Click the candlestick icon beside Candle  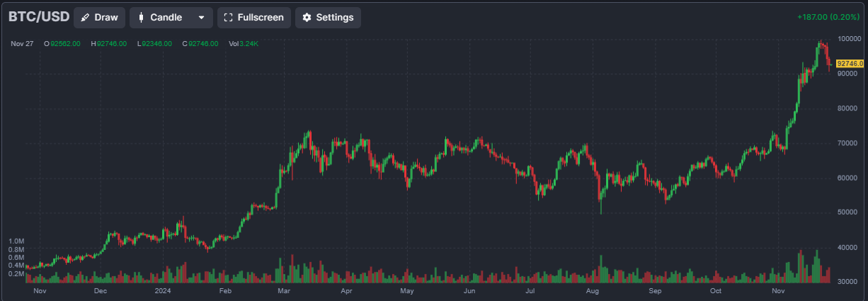140,18
